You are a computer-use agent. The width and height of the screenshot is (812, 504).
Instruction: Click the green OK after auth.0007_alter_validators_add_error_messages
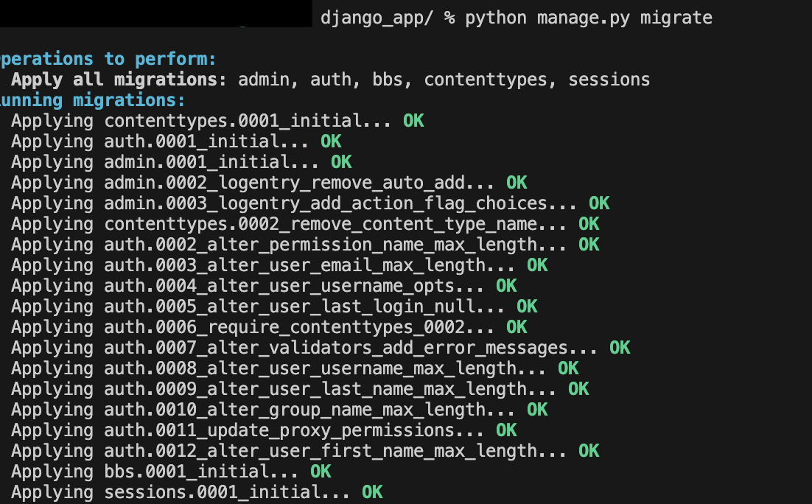coord(620,348)
